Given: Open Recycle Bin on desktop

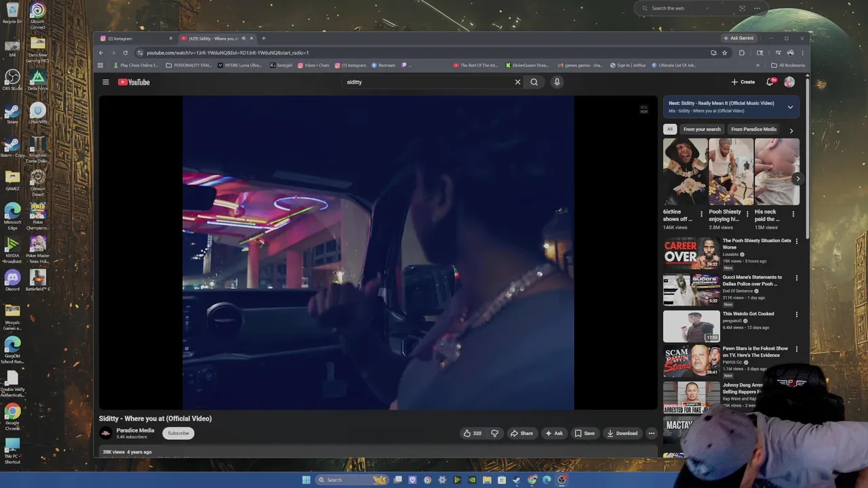Looking at the screenshot, I should click(12, 14).
